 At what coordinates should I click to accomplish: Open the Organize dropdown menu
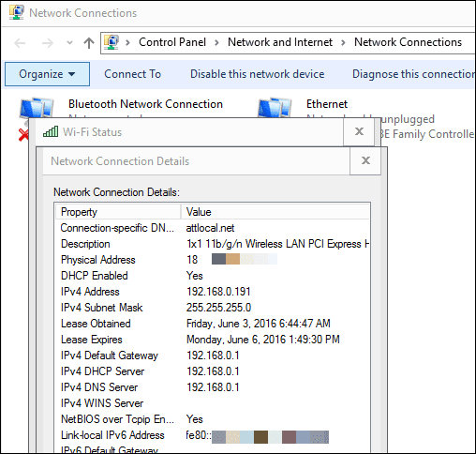click(x=47, y=74)
